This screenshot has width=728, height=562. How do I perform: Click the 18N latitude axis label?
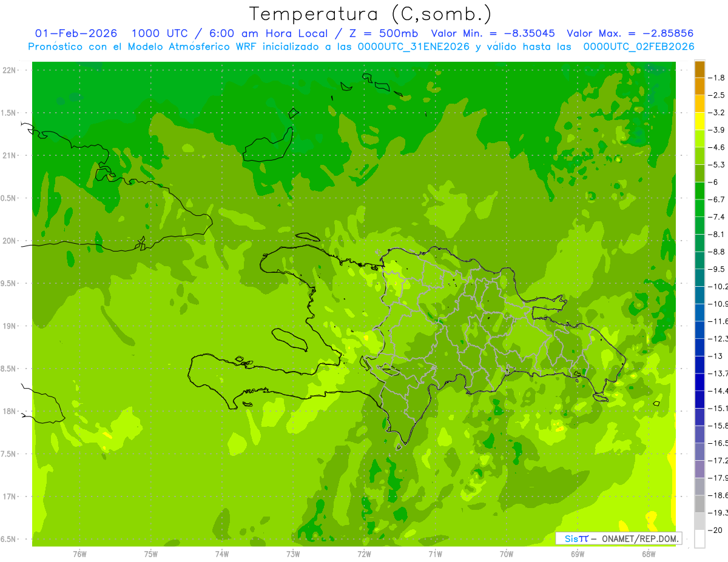[x=9, y=411]
